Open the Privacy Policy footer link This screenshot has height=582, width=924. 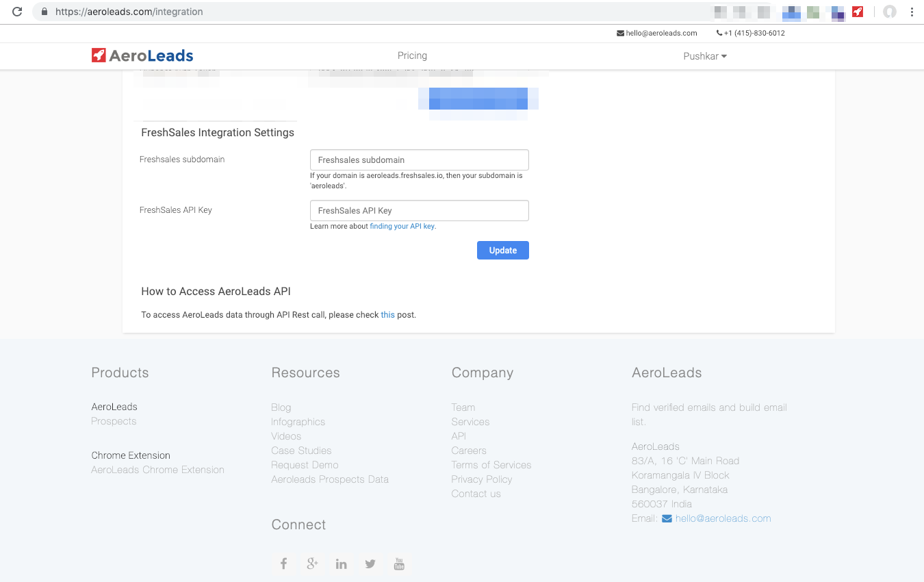pos(482,479)
